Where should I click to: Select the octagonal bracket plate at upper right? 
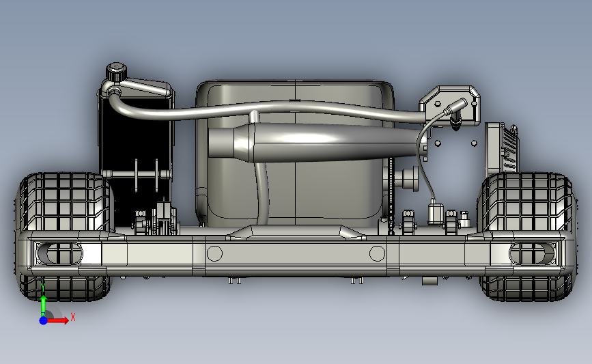tap(450, 106)
